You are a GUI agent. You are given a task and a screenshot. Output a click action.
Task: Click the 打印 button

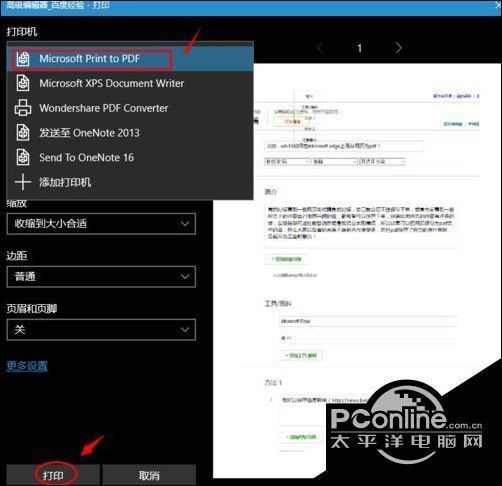pos(53,475)
